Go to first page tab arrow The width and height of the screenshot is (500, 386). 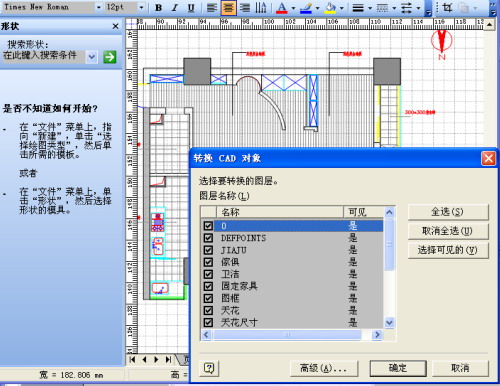click(133, 359)
